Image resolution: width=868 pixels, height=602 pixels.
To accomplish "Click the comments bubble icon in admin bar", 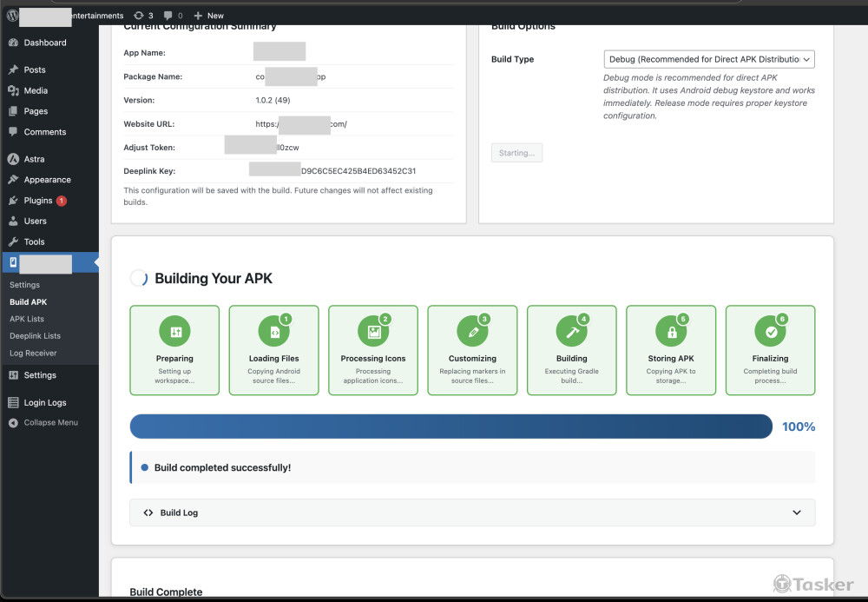I will point(168,16).
